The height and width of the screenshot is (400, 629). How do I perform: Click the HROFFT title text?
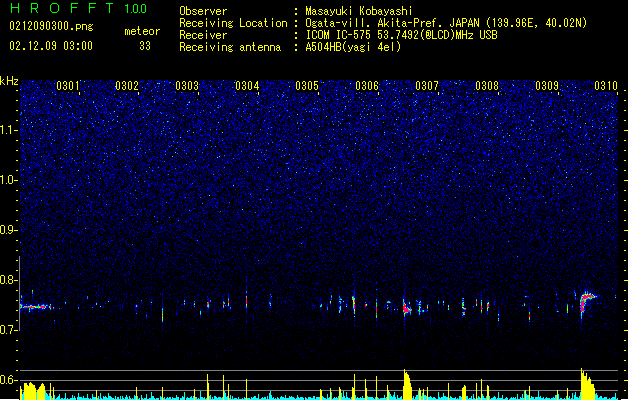[62, 8]
